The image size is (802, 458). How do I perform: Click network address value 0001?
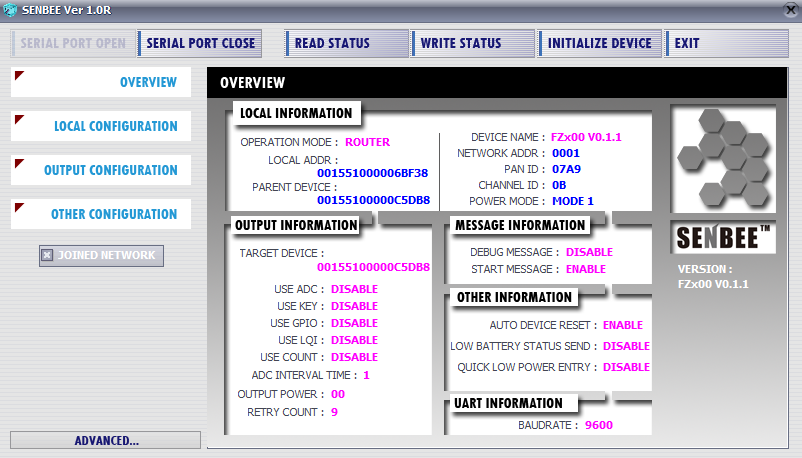pyautogui.click(x=566, y=153)
